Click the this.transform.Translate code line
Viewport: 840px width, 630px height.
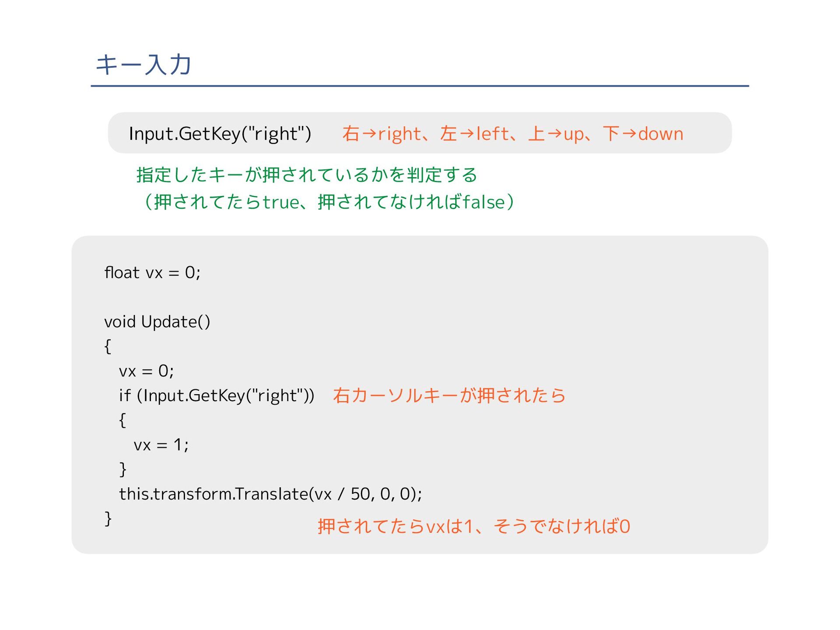coord(270,494)
